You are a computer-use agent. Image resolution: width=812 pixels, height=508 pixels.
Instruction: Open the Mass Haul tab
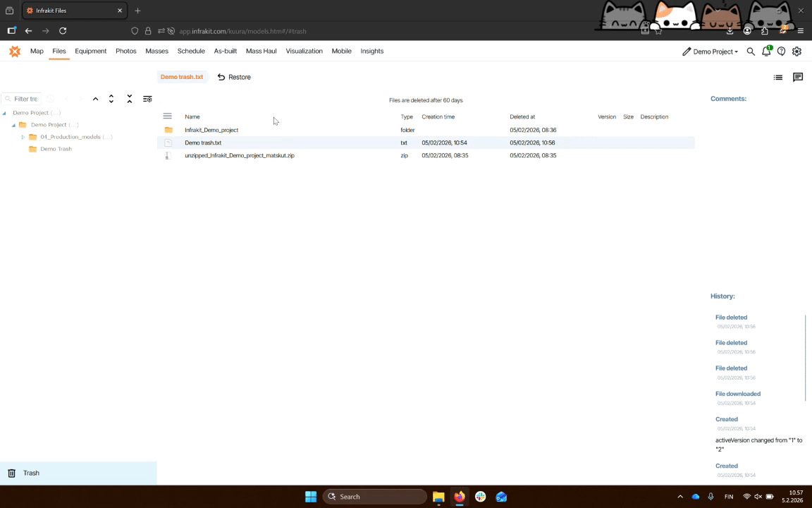coord(261,52)
